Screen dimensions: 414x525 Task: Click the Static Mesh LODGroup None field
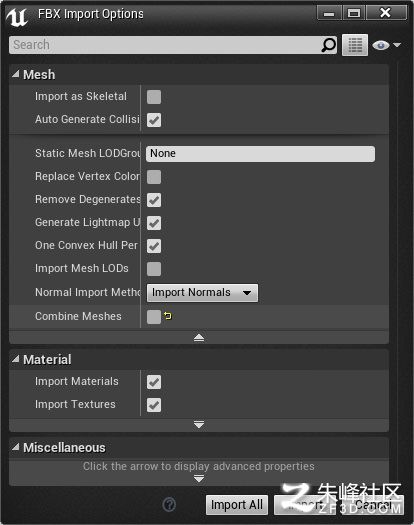[x=260, y=154]
